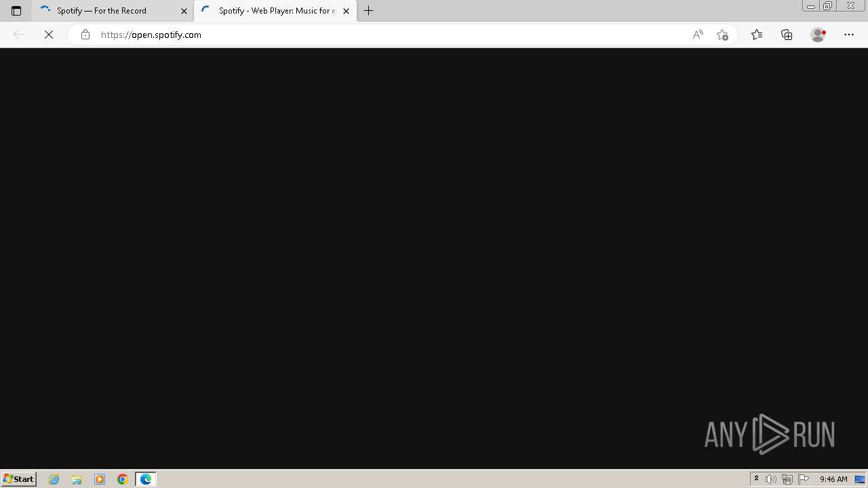Select the 'Spotify - Web Player' tab
The width and height of the screenshot is (868, 488).
[275, 11]
